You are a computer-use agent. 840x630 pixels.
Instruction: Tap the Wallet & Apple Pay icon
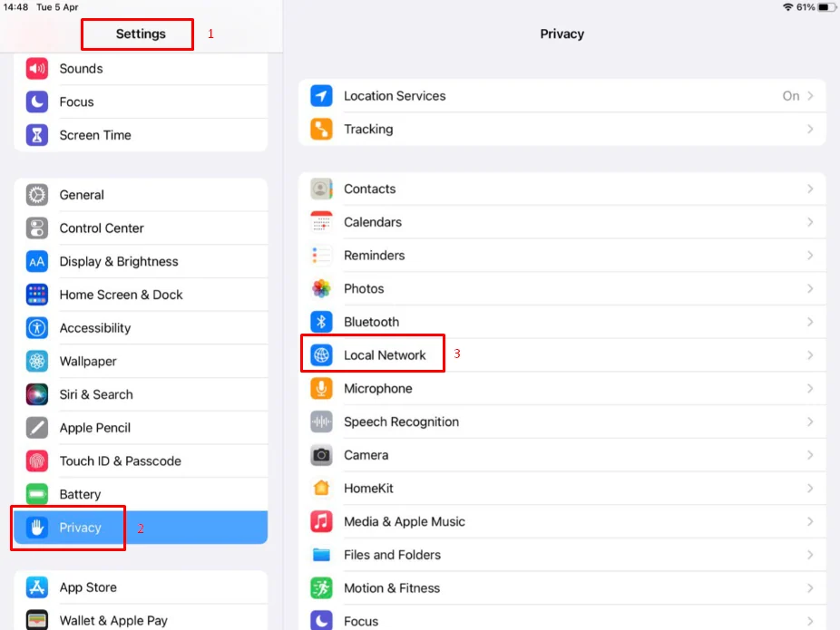tap(37, 620)
